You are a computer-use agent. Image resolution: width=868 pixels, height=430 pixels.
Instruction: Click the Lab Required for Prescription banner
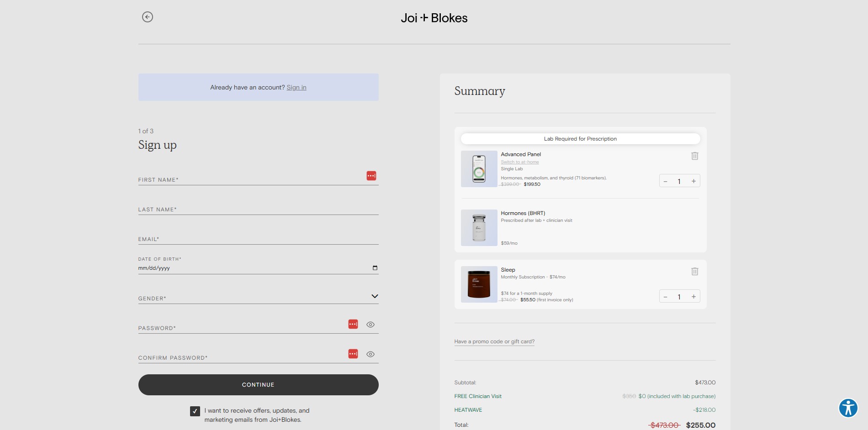580,139
